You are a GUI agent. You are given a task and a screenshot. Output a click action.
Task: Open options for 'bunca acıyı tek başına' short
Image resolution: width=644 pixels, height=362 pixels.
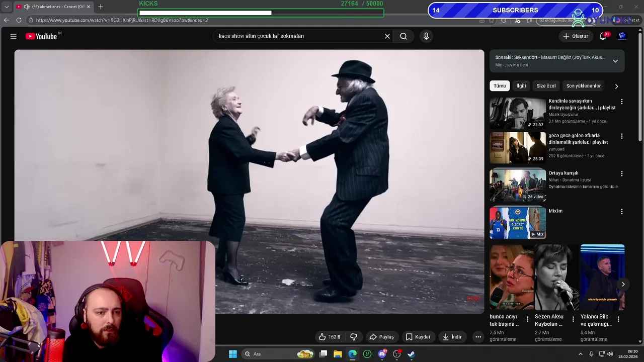coord(527,319)
